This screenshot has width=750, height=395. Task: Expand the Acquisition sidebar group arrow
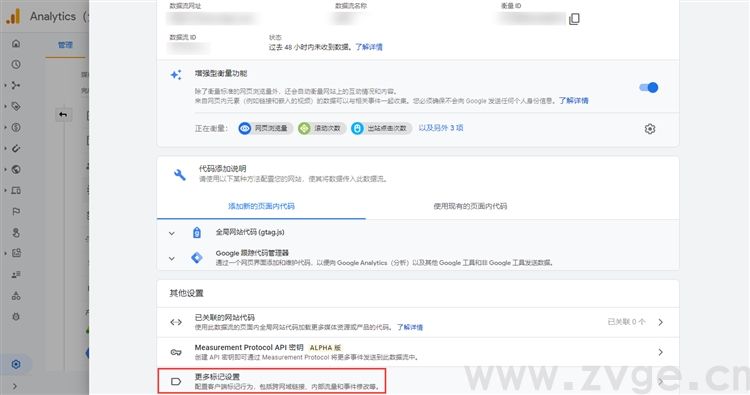pos(5,85)
